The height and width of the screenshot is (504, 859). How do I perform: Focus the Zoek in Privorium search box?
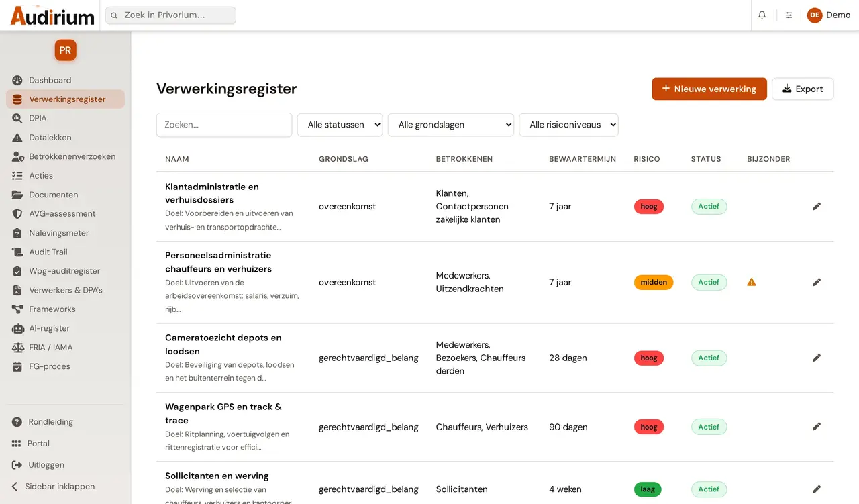[x=170, y=15]
